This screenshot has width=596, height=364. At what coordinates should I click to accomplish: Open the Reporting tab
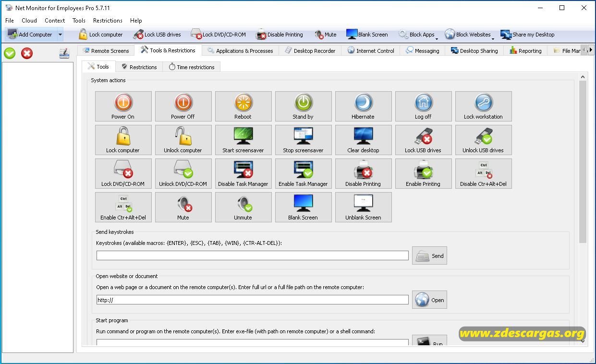(x=525, y=50)
